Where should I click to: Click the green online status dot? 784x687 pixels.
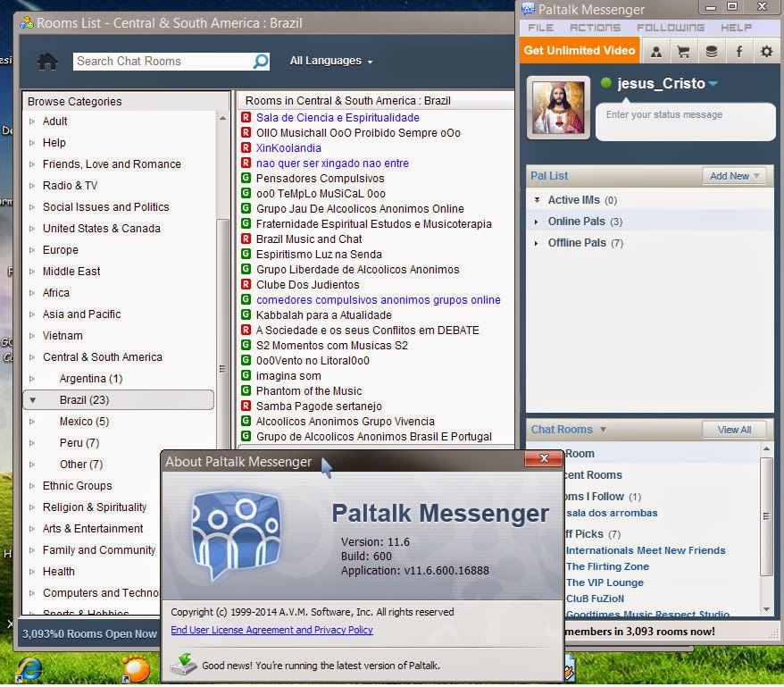(606, 82)
